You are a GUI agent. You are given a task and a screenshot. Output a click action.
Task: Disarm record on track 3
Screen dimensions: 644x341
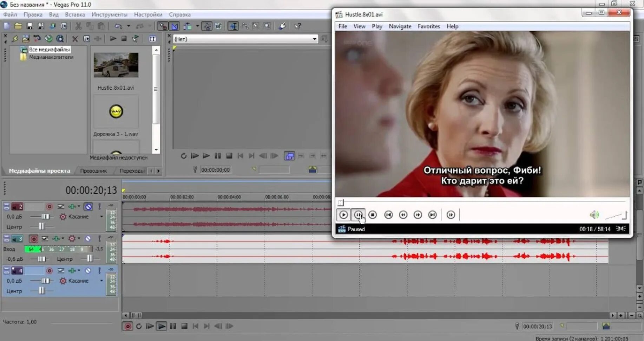(34, 239)
